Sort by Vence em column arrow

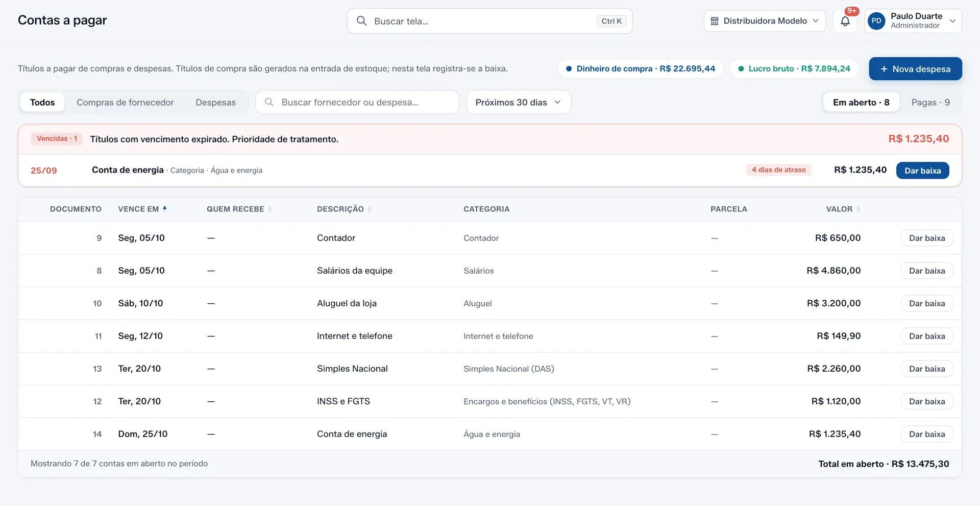pyautogui.click(x=165, y=208)
